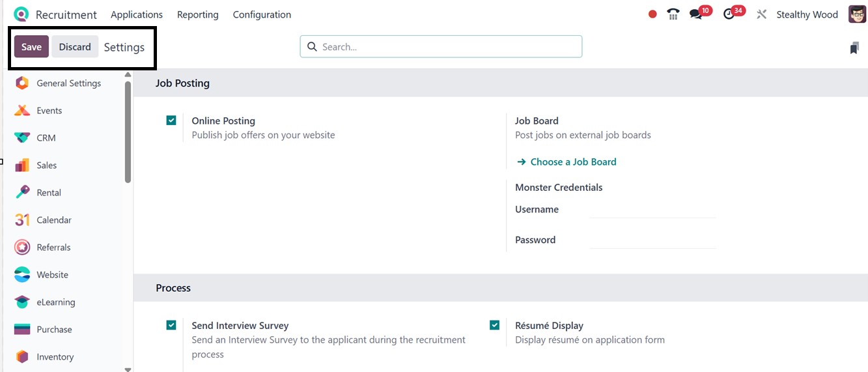Click the sidebar vertical scrollbar

point(128,130)
